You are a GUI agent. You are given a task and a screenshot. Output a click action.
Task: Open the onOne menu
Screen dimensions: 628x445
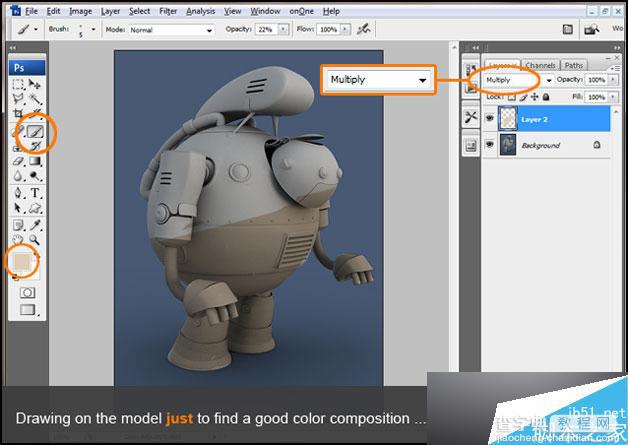click(302, 11)
